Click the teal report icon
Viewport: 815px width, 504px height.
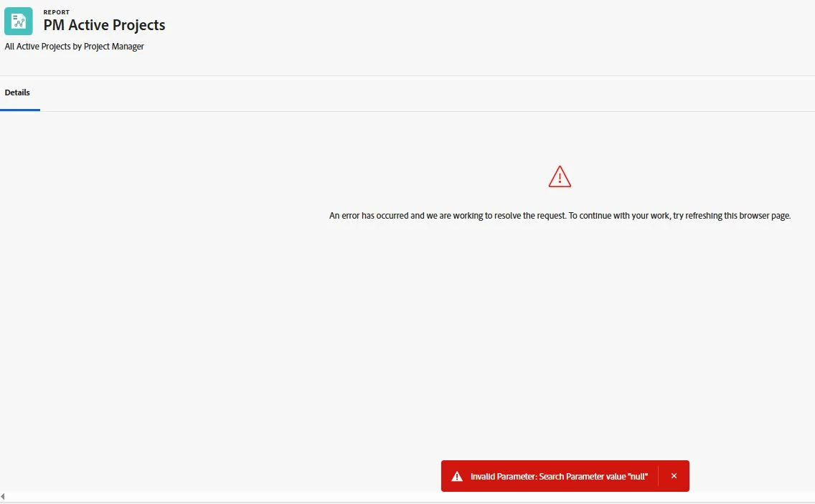18,22
